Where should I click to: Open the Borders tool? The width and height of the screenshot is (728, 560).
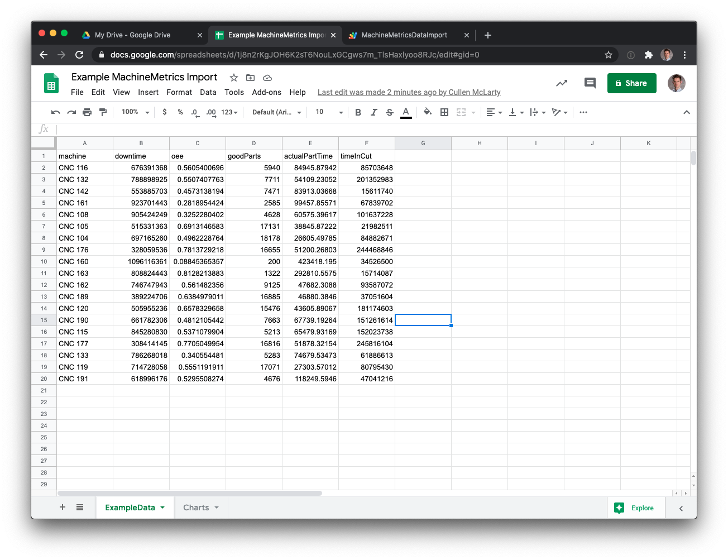pos(444,112)
